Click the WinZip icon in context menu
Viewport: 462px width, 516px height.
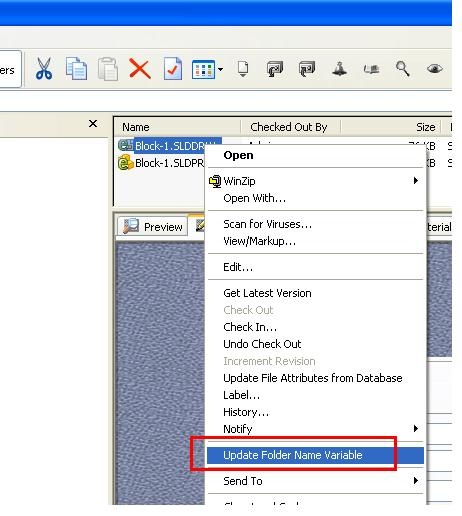coord(215,181)
